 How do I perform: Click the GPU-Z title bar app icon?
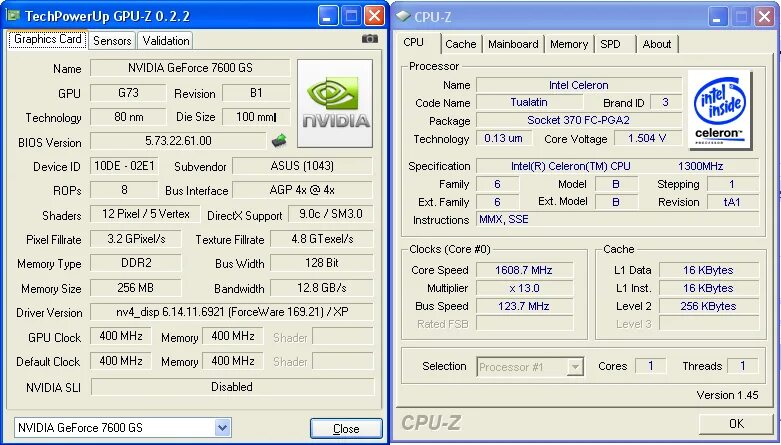(13, 15)
